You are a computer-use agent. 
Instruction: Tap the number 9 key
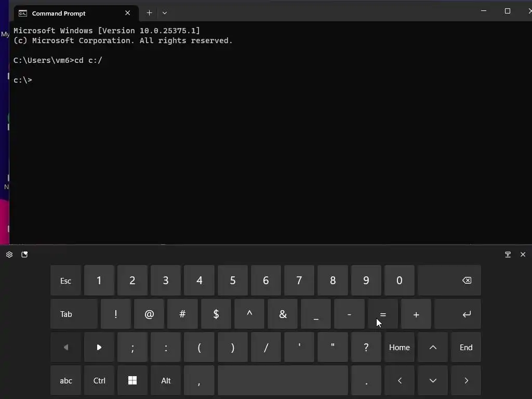point(366,281)
